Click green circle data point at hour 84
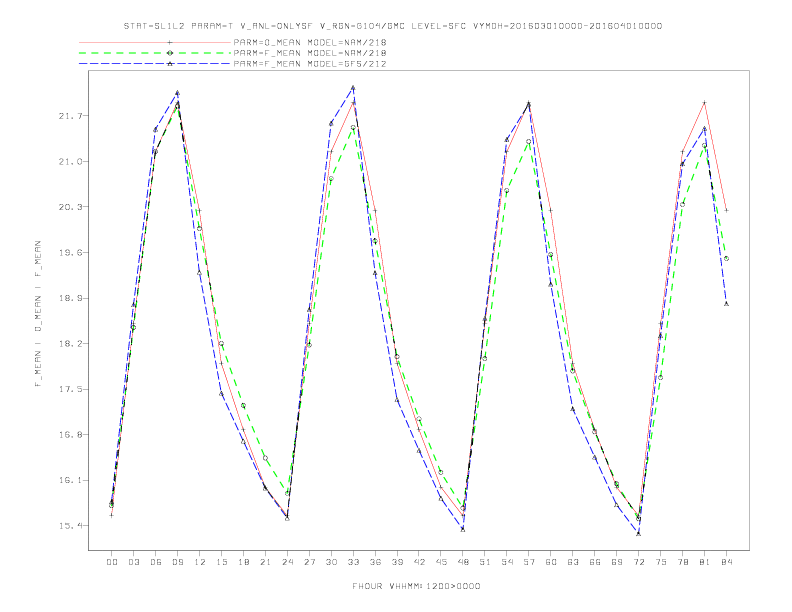Screen dimensions: 792x612 726,259
